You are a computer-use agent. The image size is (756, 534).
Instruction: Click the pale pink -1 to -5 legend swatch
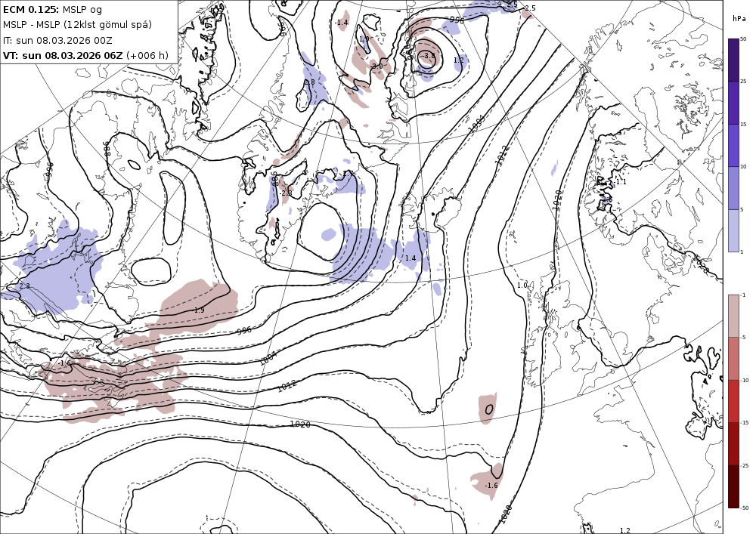tap(733, 316)
